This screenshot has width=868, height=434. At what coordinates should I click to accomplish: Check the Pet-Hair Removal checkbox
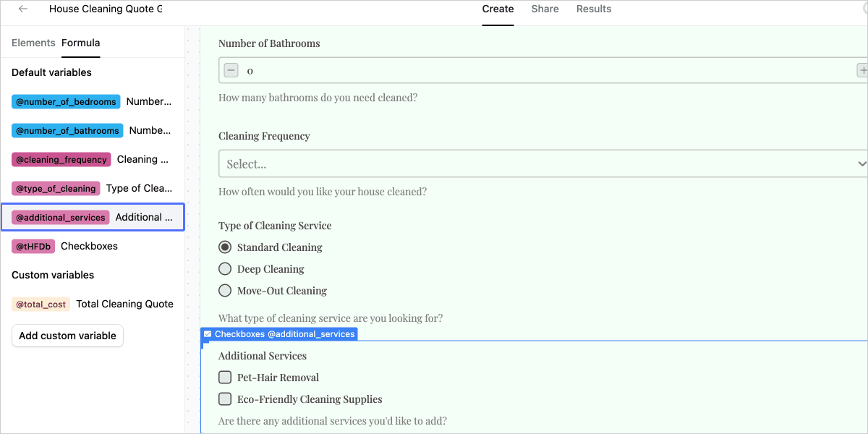click(225, 378)
